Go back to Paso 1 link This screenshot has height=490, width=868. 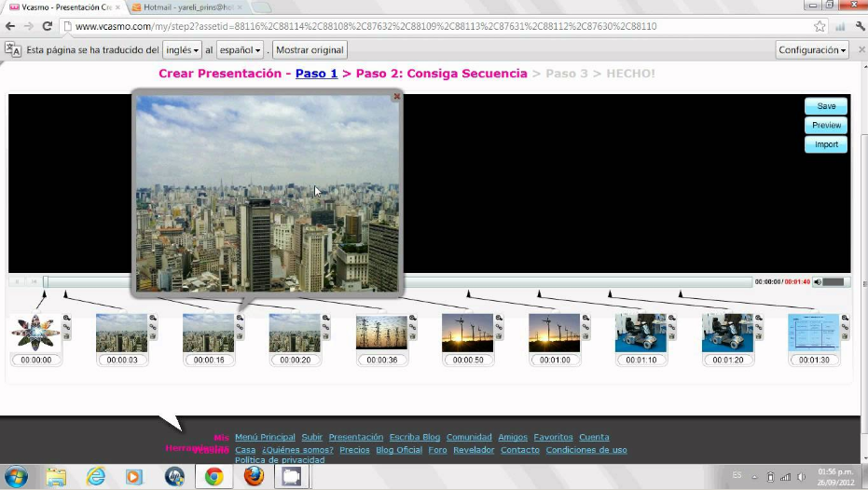316,73
